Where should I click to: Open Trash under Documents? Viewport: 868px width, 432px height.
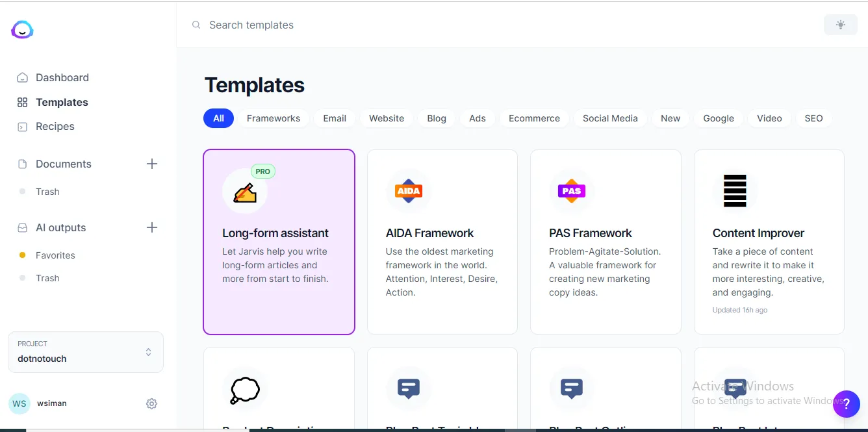[x=47, y=192]
